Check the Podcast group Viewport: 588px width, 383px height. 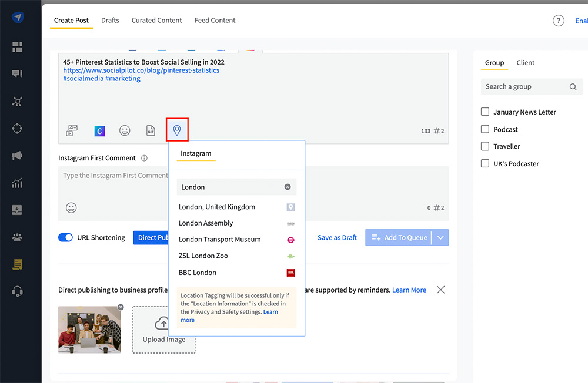point(485,129)
